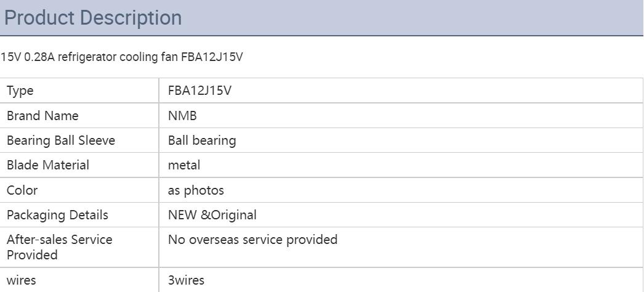Click the Product Description heading
The height and width of the screenshot is (292, 644).
pos(93,18)
